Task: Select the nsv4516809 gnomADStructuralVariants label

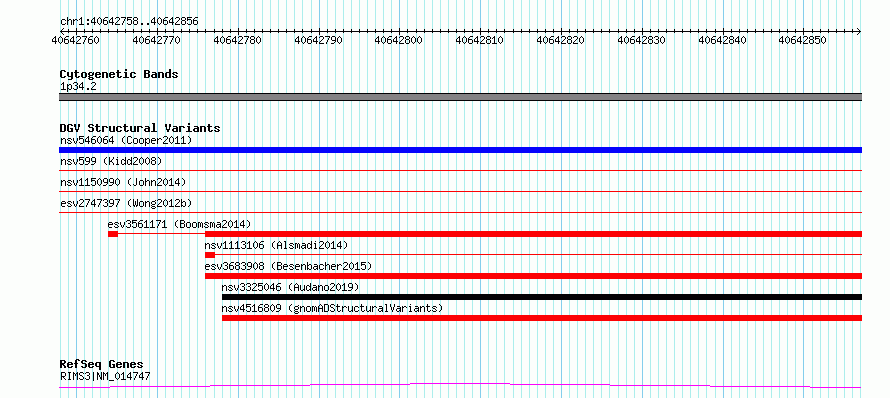Action: click(332, 308)
